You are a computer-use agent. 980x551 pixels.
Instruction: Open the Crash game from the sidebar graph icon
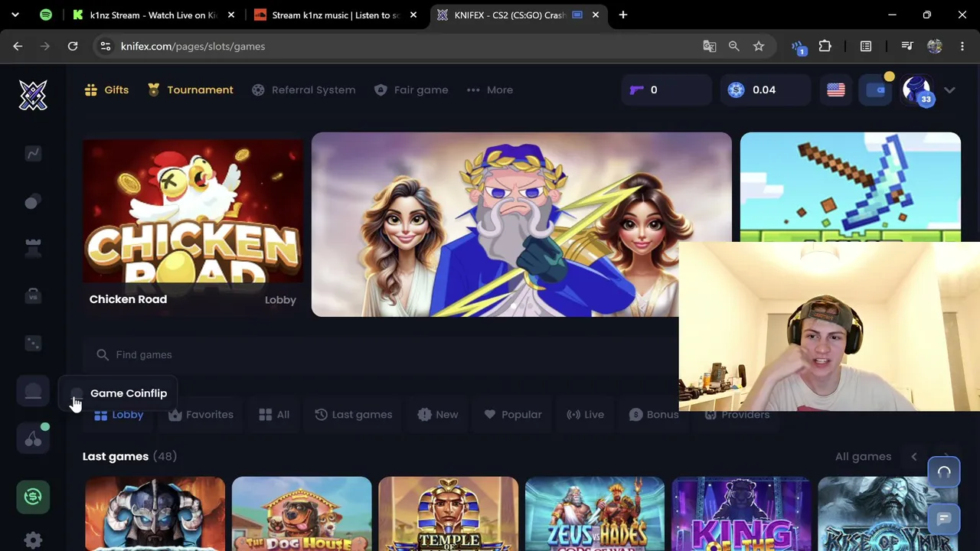point(33,154)
